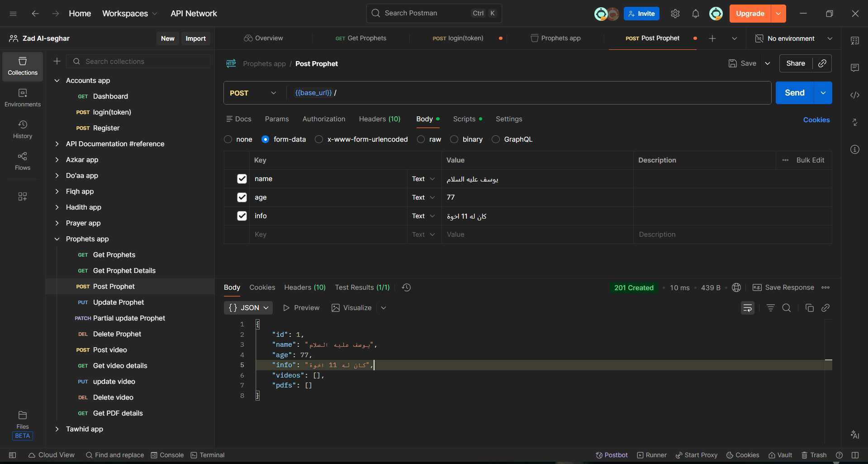The image size is (868, 464).
Task: Uncheck the info form-data row
Action: [x=242, y=216]
